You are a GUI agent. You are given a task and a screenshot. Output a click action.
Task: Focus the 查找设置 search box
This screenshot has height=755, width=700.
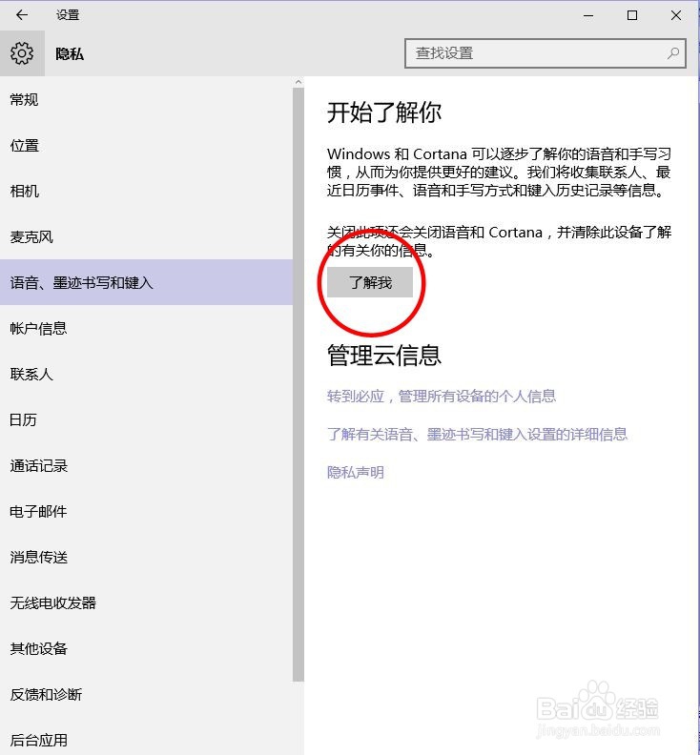click(x=545, y=53)
